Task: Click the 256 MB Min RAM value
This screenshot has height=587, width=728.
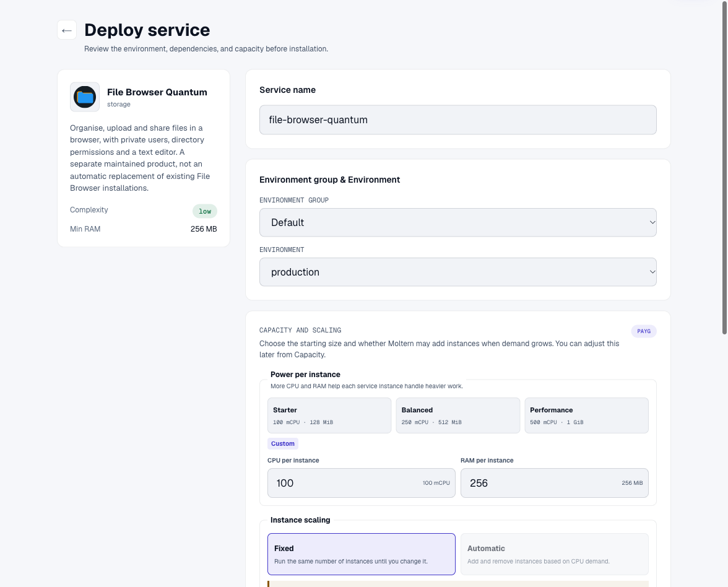Action: [204, 229]
